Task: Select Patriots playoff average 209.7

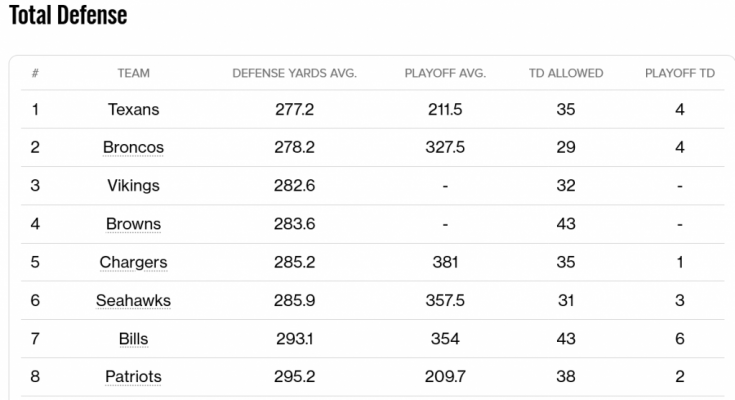Action: [x=445, y=377]
